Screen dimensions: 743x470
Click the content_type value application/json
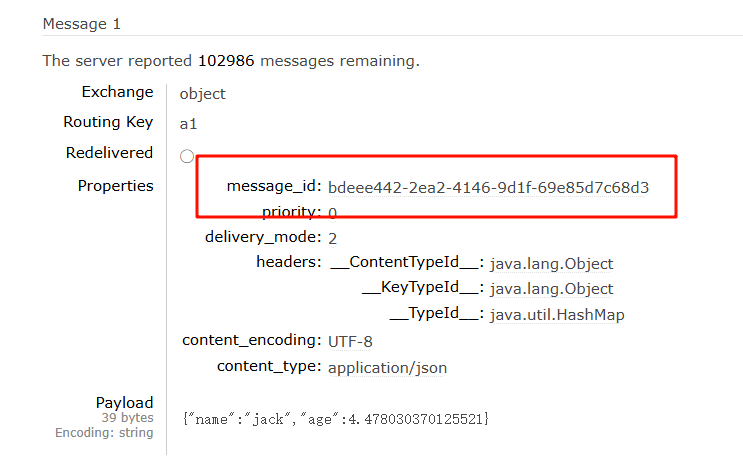click(387, 367)
